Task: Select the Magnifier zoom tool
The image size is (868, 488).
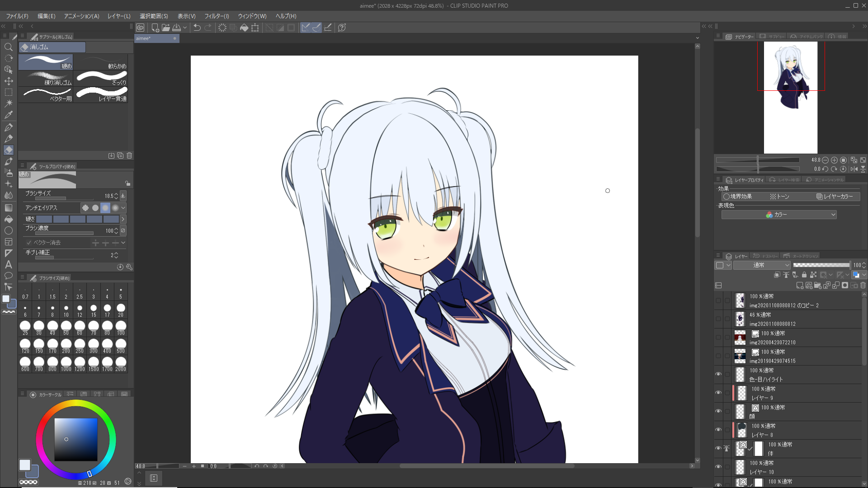Action: click(x=8, y=47)
